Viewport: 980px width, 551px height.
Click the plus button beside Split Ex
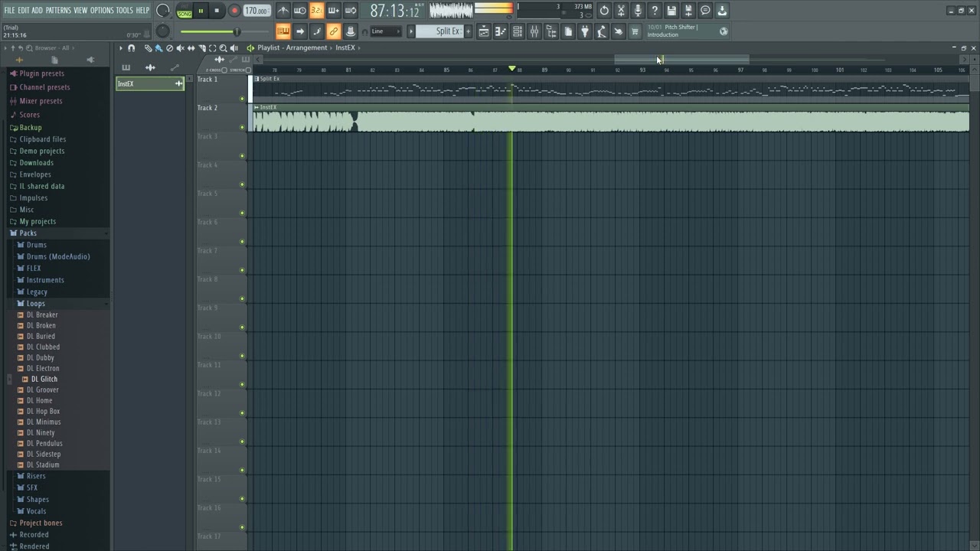[x=468, y=31]
